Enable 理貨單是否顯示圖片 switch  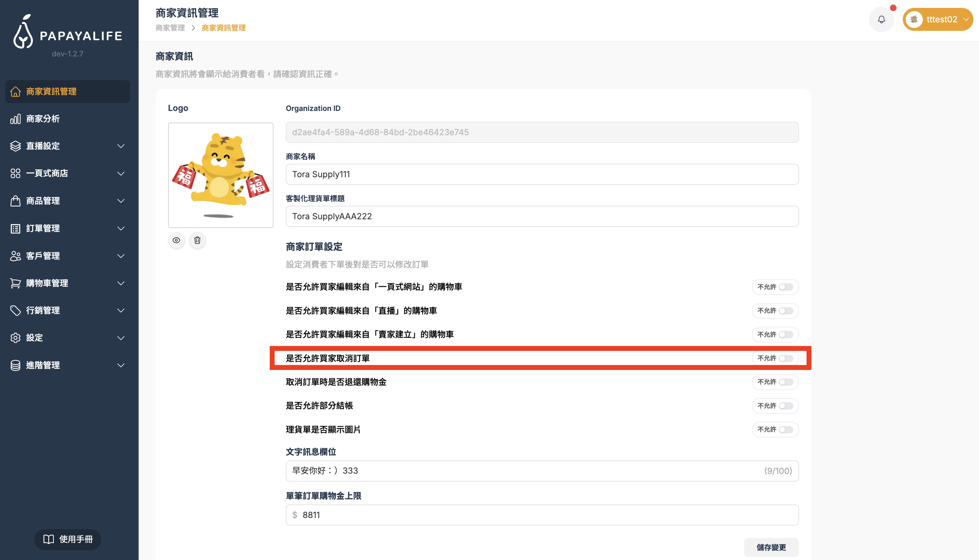point(785,430)
